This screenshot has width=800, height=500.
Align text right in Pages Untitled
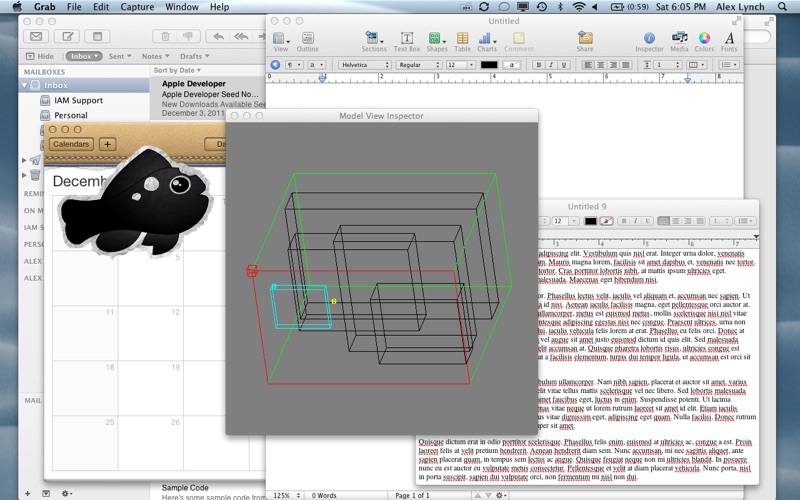tap(613, 65)
